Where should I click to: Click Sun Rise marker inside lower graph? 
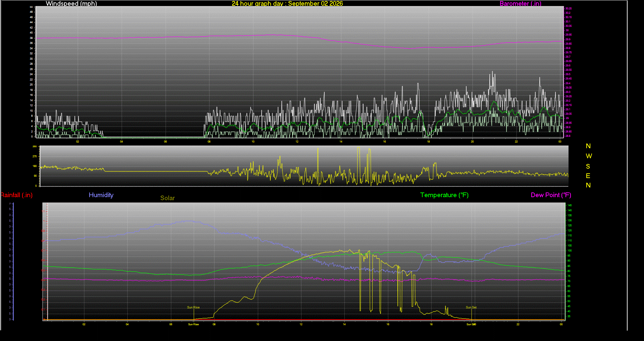point(193,307)
